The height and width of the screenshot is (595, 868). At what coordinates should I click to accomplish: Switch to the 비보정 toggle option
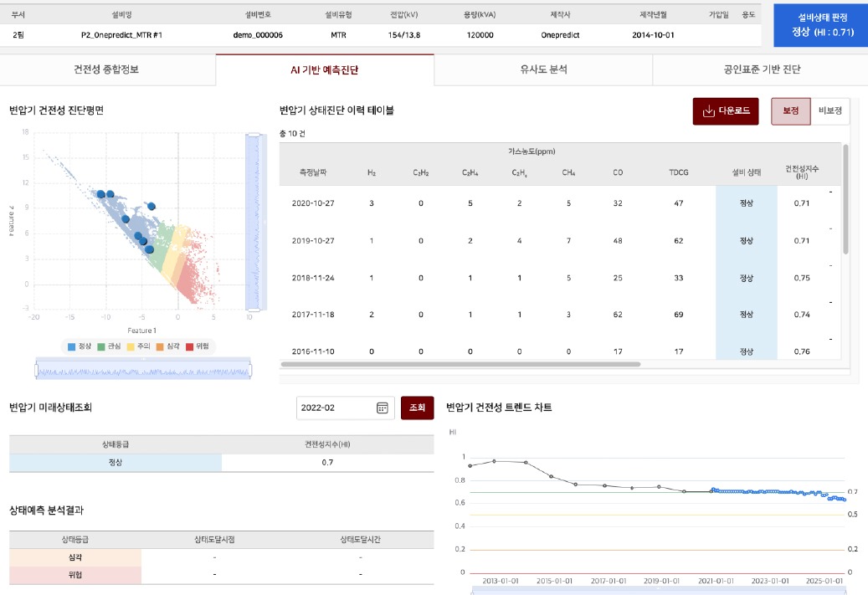(829, 111)
